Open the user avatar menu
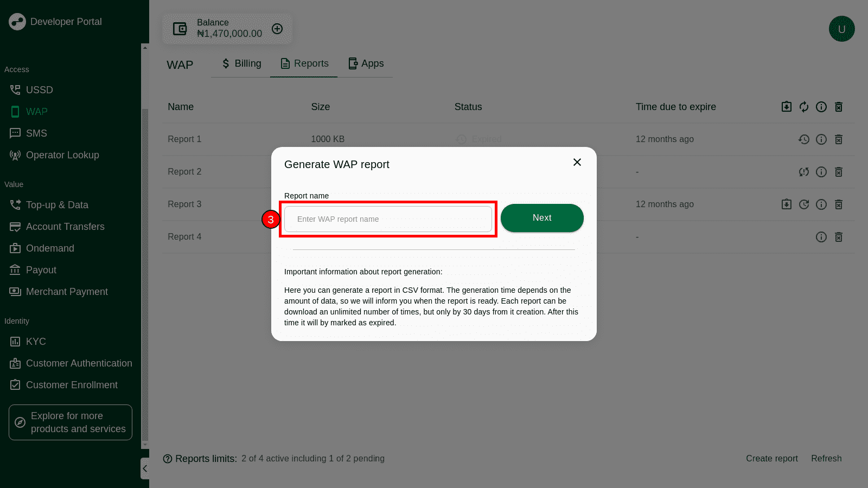Image resolution: width=868 pixels, height=488 pixels. (841, 29)
